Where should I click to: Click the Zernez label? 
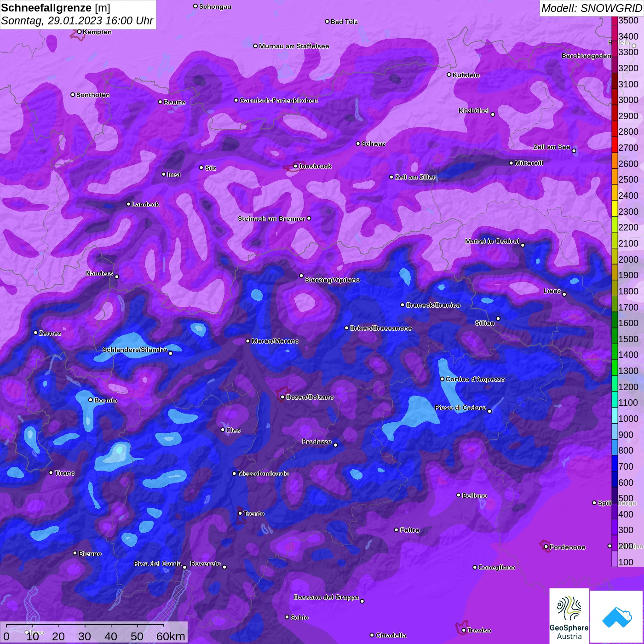(x=50, y=333)
